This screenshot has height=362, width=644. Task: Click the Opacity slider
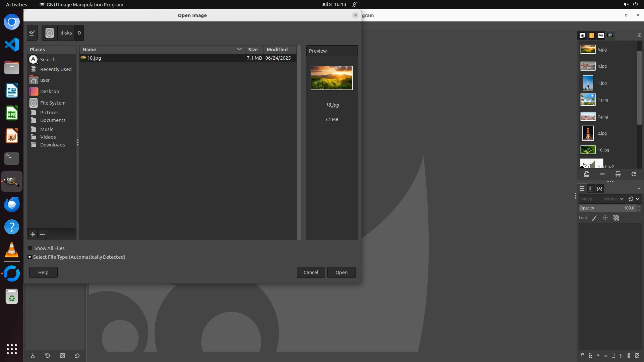point(607,208)
